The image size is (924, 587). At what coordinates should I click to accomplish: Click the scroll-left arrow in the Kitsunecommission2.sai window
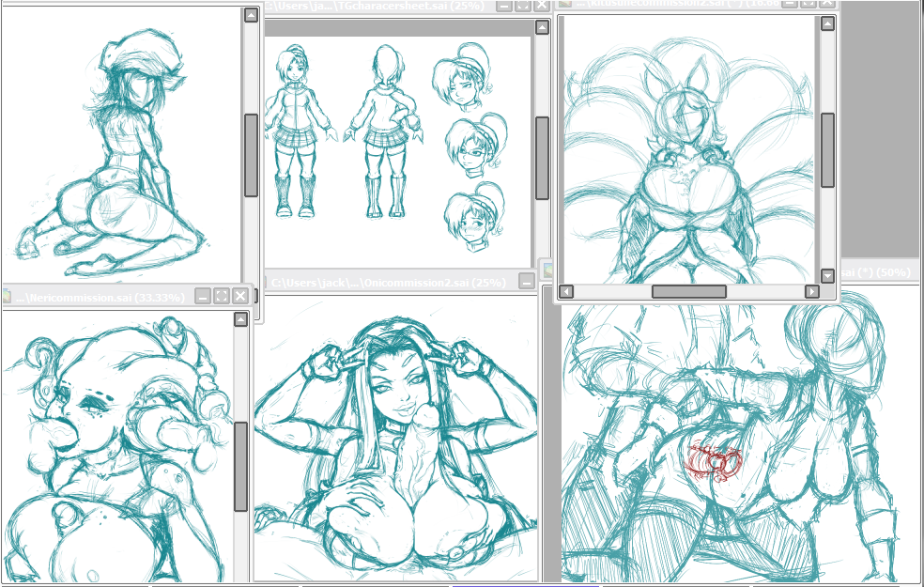point(566,291)
